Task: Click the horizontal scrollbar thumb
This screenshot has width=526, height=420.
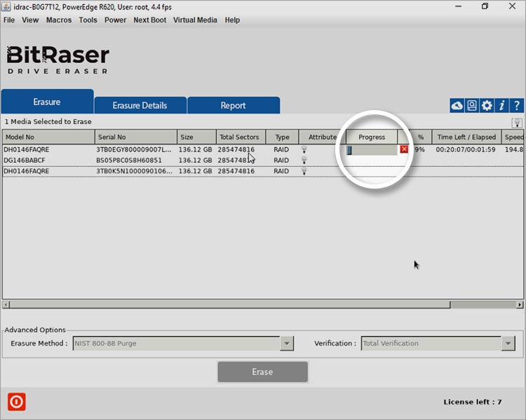Action: [230, 304]
